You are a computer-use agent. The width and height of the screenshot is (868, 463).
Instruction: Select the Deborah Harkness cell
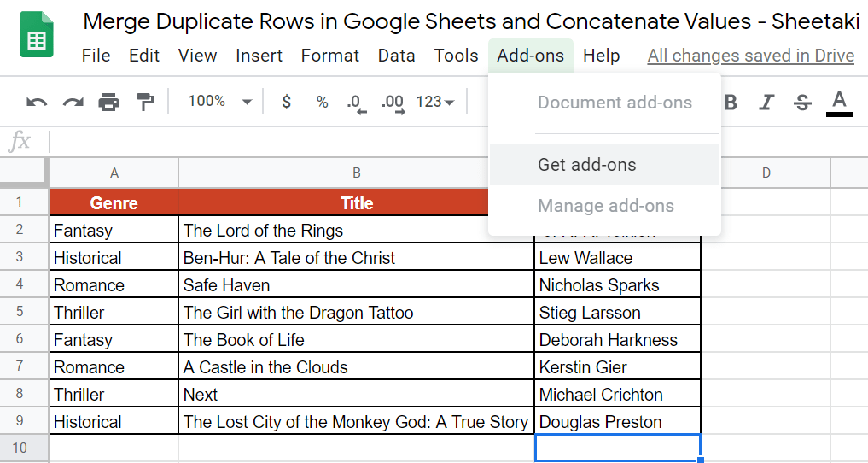pos(618,339)
